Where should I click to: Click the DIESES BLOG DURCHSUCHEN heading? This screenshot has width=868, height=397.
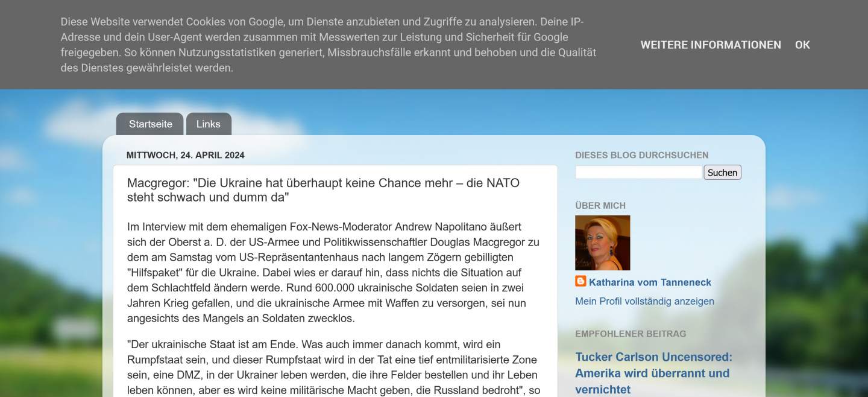(x=641, y=155)
